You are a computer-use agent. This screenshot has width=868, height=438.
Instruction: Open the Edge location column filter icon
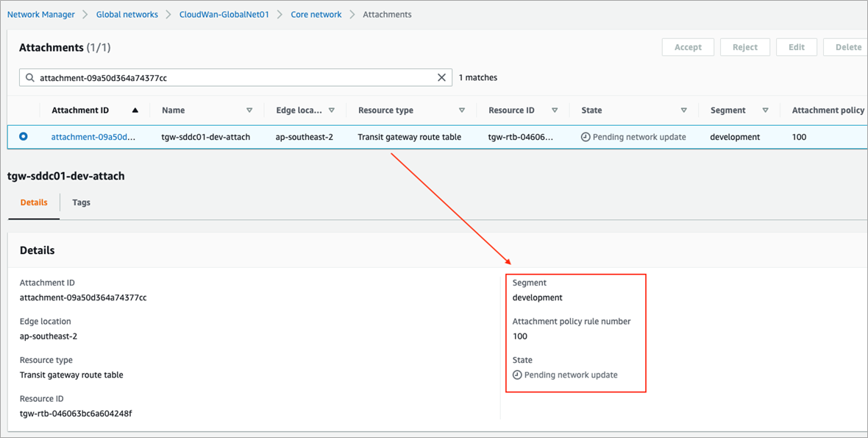(332, 110)
